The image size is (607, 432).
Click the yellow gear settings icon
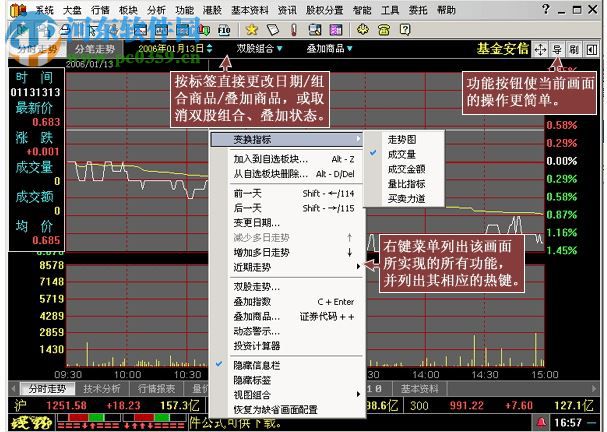tap(363, 29)
